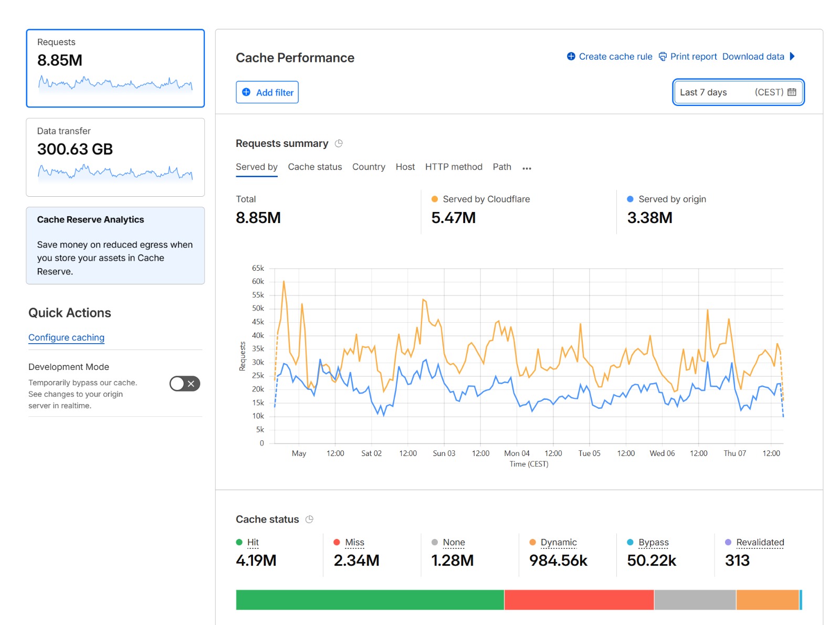840x625 pixels.
Task: Click the Sat 02 label on the chart axis
Action: pos(371,453)
